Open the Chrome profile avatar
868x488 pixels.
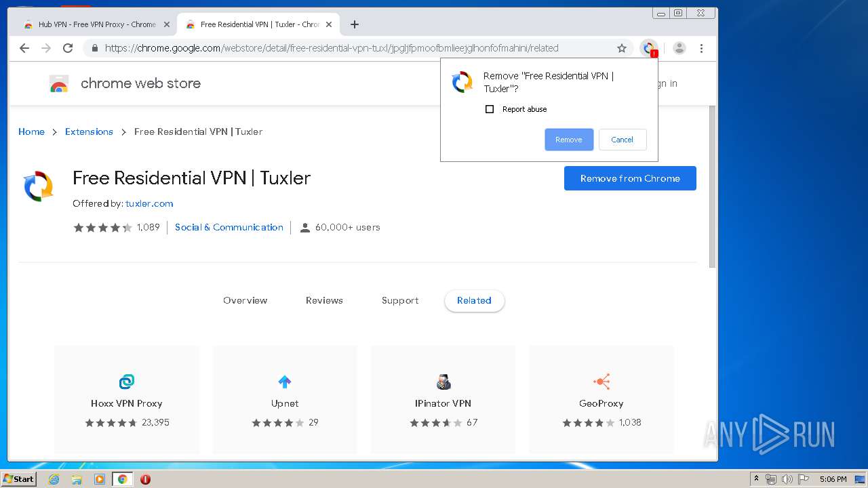679,48
